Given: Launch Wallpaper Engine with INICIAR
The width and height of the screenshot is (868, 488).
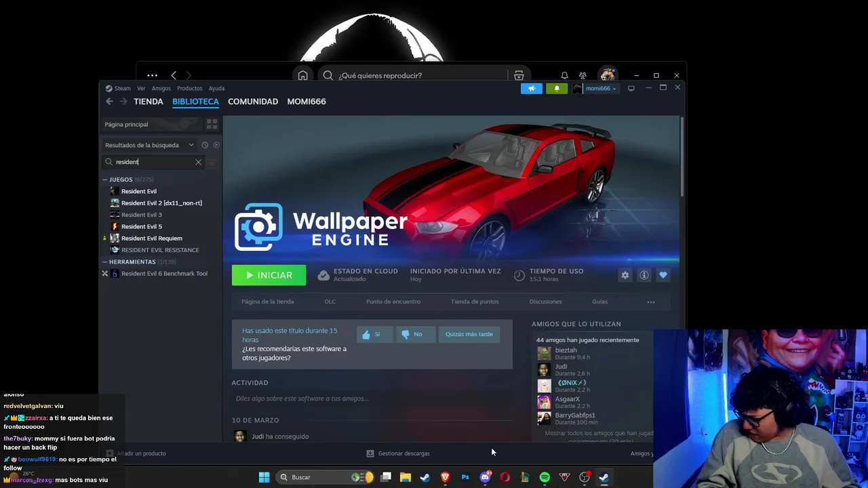Looking at the screenshot, I should [269, 275].
